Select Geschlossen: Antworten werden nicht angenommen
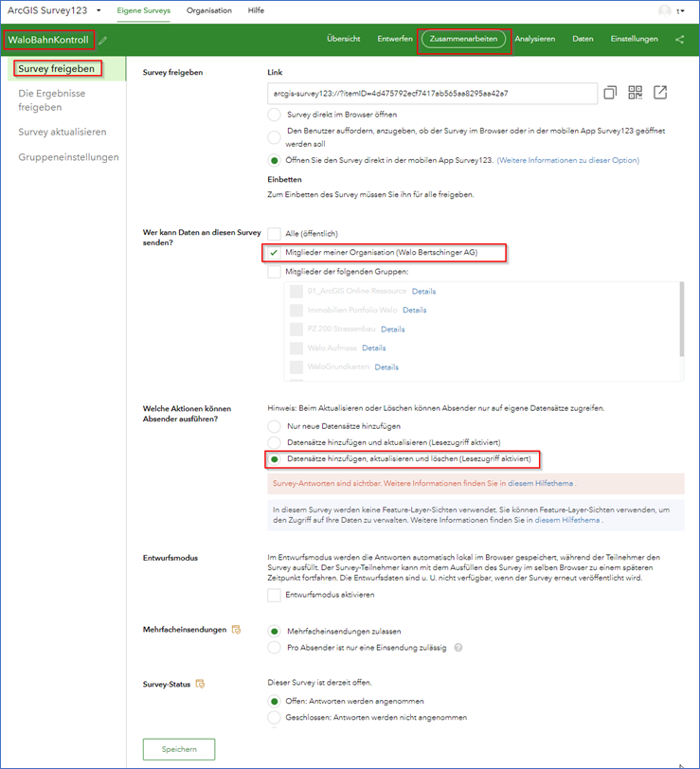This screenshot has height=769, width=700. pos(274,718)
